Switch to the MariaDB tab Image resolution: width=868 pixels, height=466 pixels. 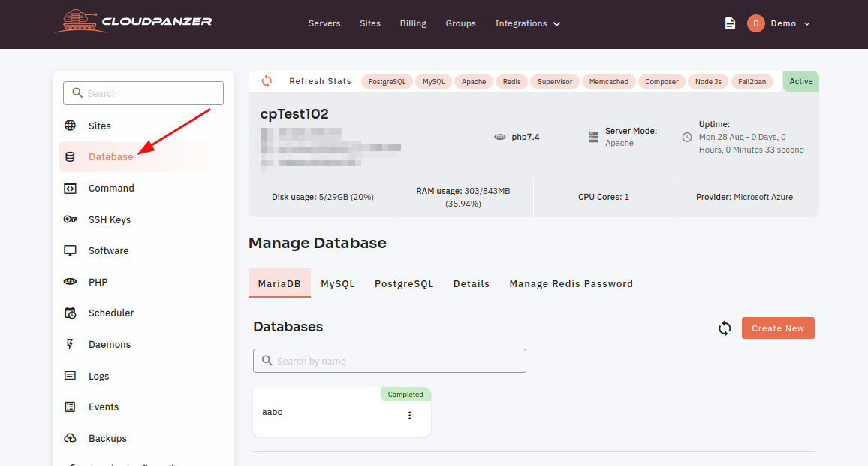coord(279,283)
